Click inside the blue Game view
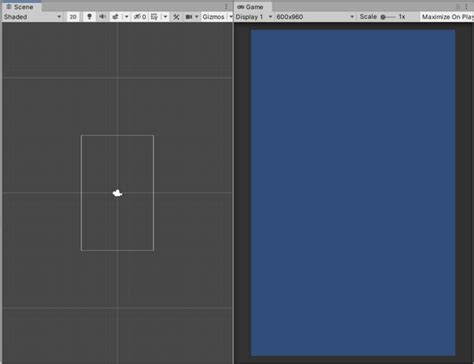The width and height of the screenshot is (474, 364). pos(353,193)
